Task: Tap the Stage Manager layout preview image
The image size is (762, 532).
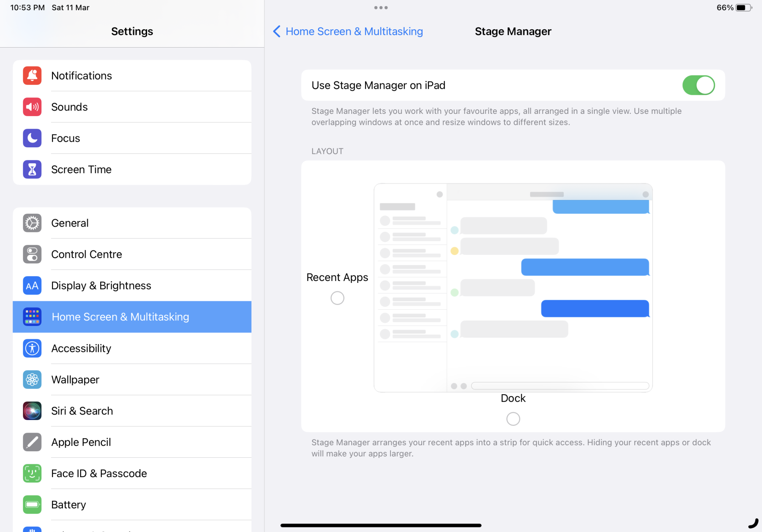Action: pyautogui.click(x=513, y=288)
